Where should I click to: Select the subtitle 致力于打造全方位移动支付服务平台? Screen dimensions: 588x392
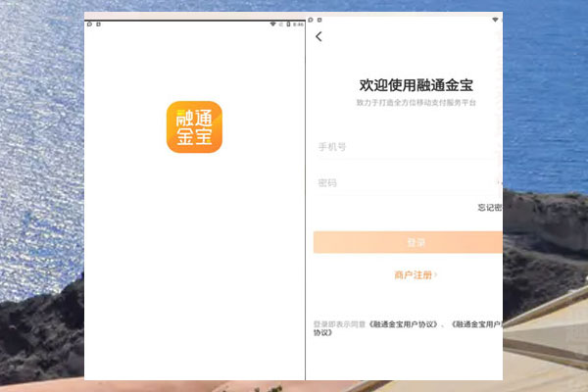pos(416,102)
